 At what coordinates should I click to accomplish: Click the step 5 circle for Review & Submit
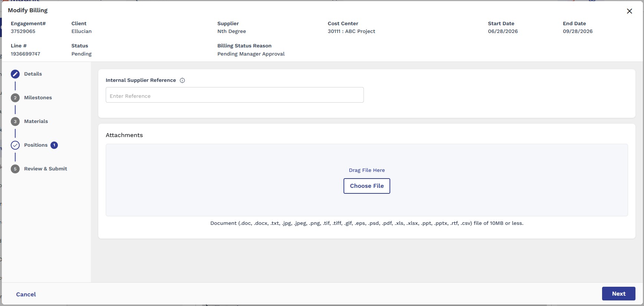point(15,169)
